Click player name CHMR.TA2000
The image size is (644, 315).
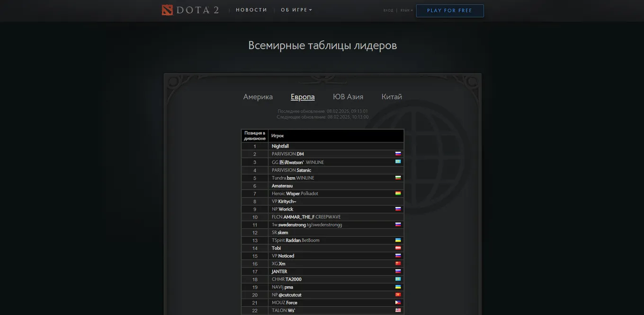point(286,280)
